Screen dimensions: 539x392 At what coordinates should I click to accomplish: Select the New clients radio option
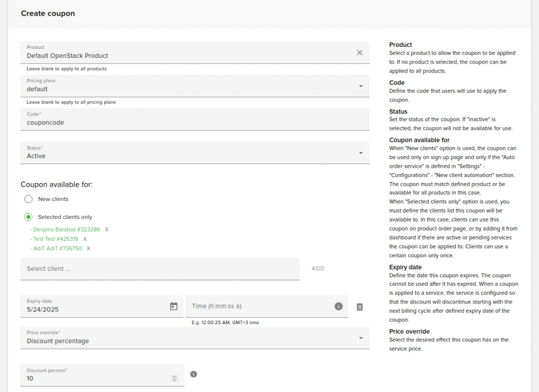pos(28,199)
